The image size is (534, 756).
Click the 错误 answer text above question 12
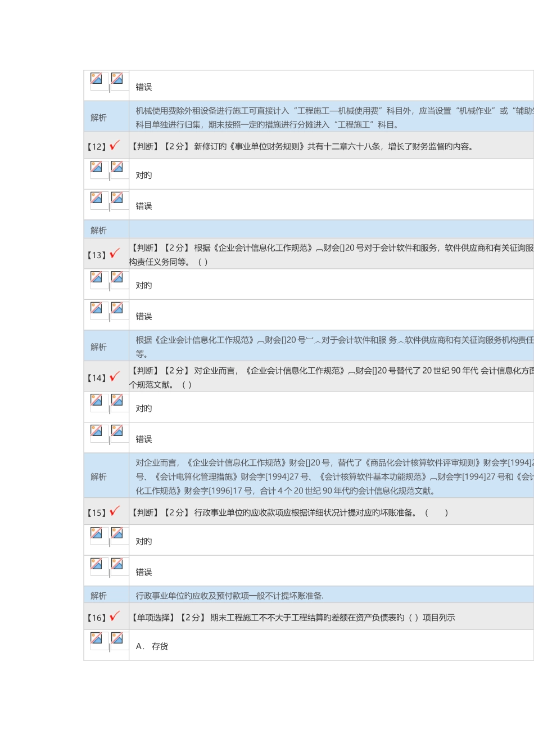coord(144,87)
